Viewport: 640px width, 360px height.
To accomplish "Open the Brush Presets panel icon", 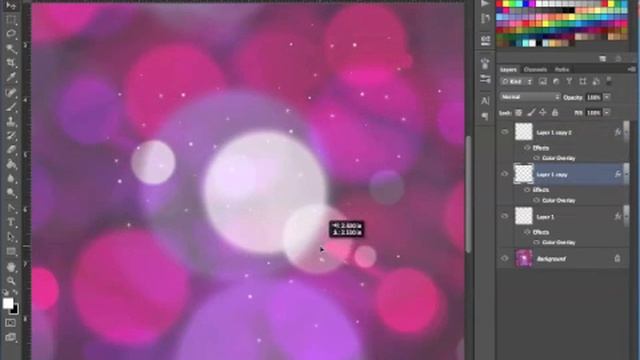I will pyautogui.click(x=485, y=79).
